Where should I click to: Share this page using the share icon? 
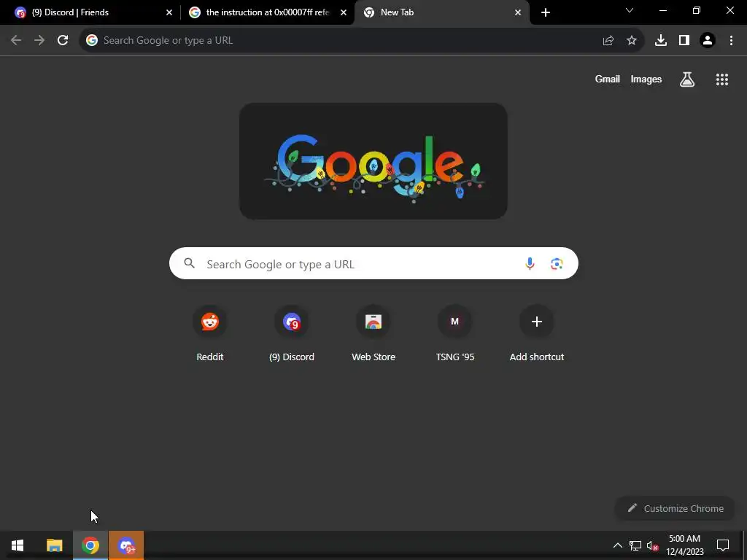pos(608,41)
